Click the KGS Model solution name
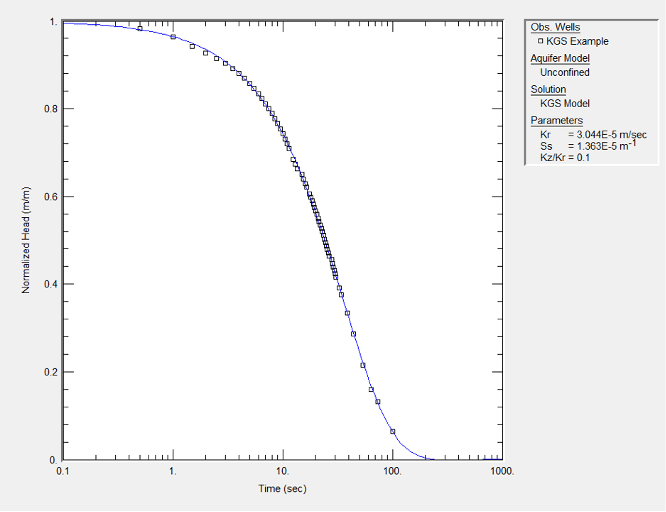Viewport: 666px width, 512px height. click(565, 103)
